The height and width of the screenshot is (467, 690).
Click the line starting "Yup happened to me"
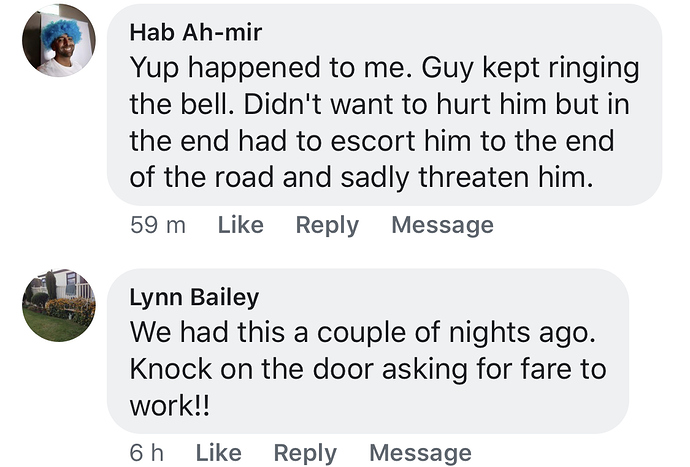coord(384,72)
